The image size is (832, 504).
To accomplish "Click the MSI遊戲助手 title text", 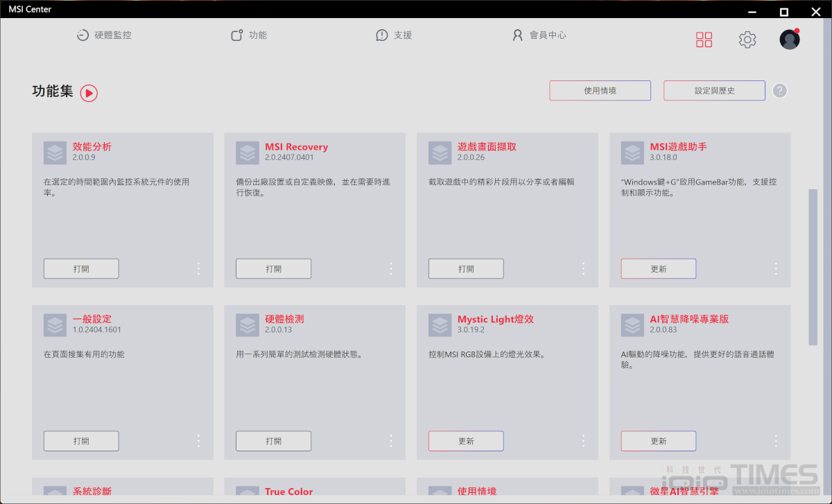I will (678, 147).
